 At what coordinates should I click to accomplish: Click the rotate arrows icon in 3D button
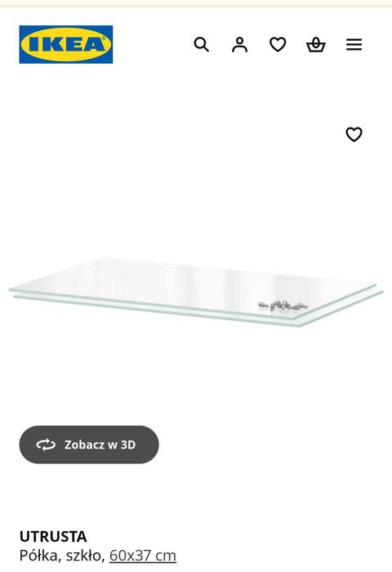point(46,445)
